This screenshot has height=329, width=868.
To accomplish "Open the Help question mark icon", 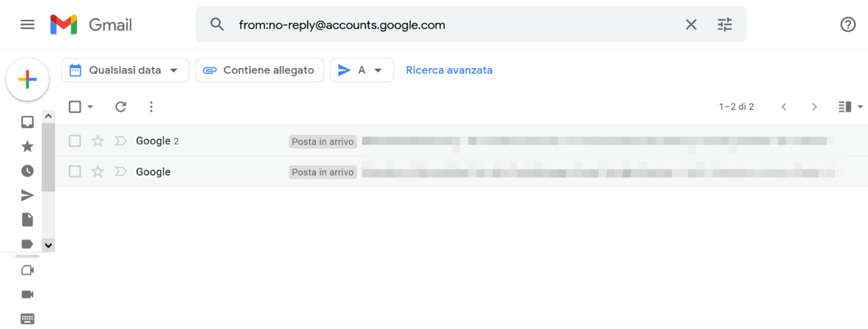I will pos(847,24).
